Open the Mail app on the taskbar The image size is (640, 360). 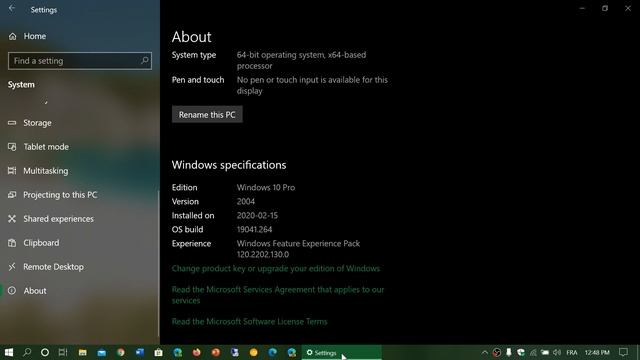click(102, 352)
